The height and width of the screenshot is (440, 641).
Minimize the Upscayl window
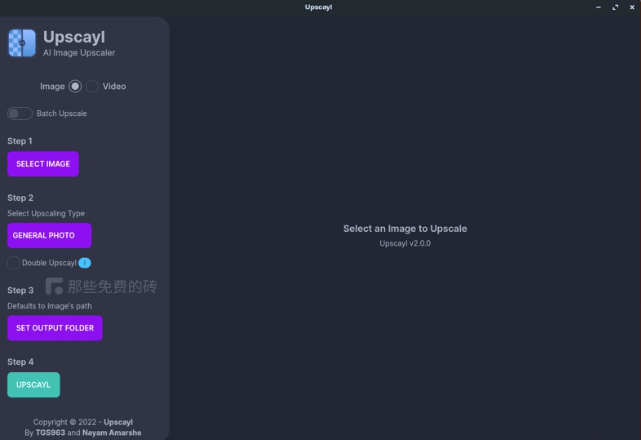599,7
